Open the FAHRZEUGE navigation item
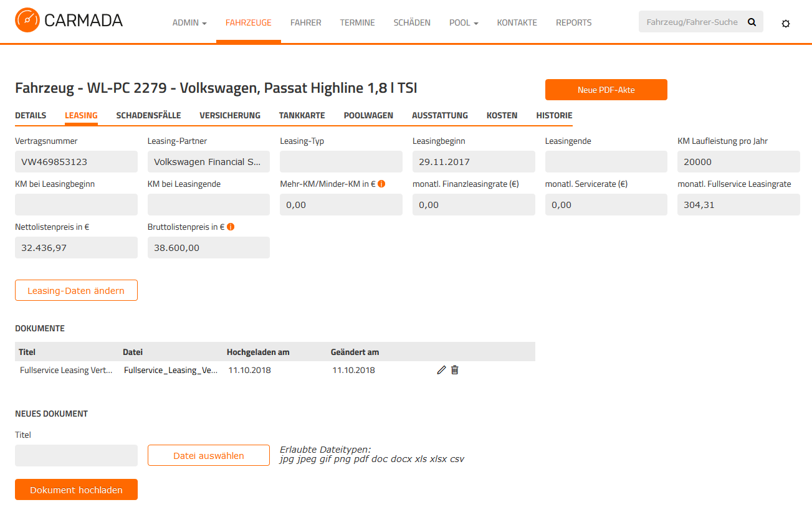The image size is (812, 515). click(x=249, y=22)
